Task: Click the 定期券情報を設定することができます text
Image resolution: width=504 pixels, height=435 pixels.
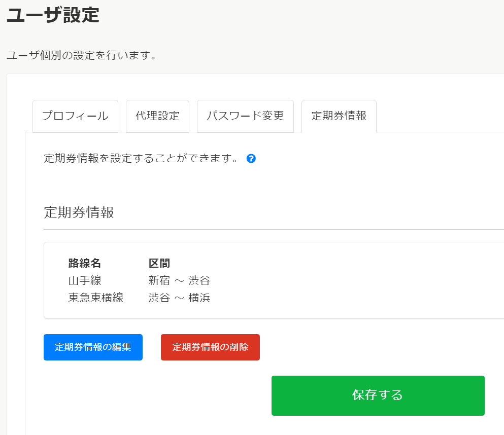Action: [141, 158]
